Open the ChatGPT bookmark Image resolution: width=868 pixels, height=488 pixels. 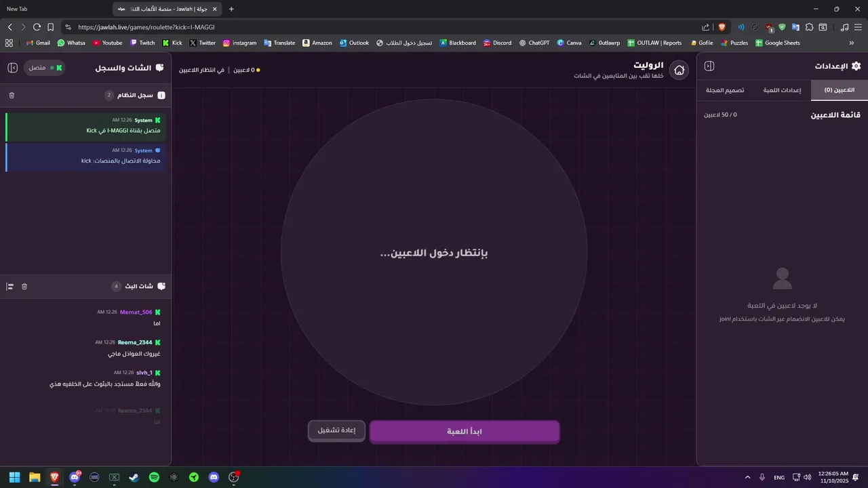tap(534, 43)
